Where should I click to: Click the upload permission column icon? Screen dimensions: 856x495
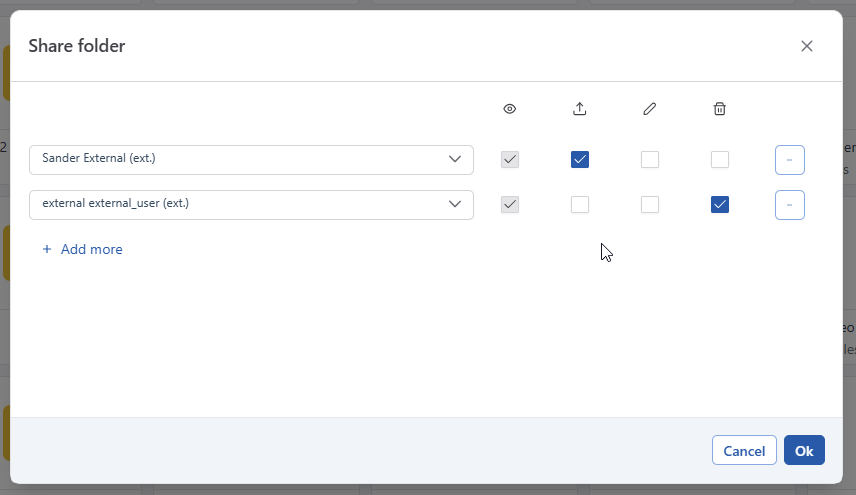(580, 109)
